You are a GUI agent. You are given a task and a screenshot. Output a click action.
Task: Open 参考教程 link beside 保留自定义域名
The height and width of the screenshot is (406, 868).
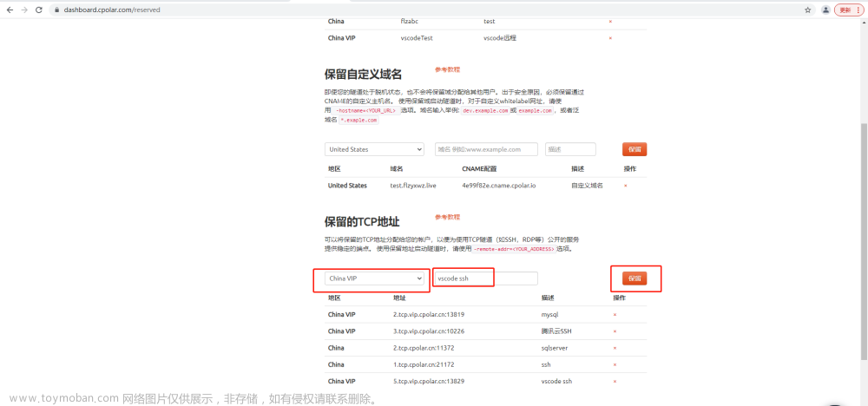[x=447, y=69]
